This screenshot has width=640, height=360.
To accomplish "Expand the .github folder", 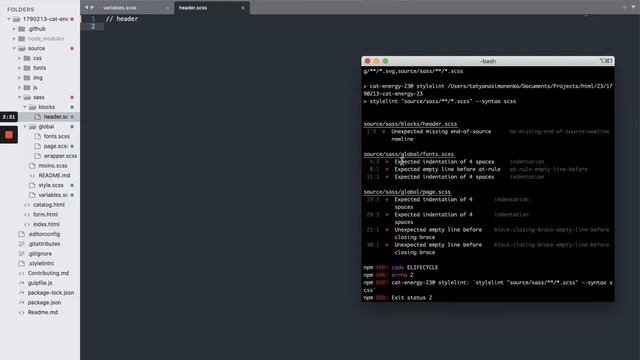I will [x=14, y=29].
